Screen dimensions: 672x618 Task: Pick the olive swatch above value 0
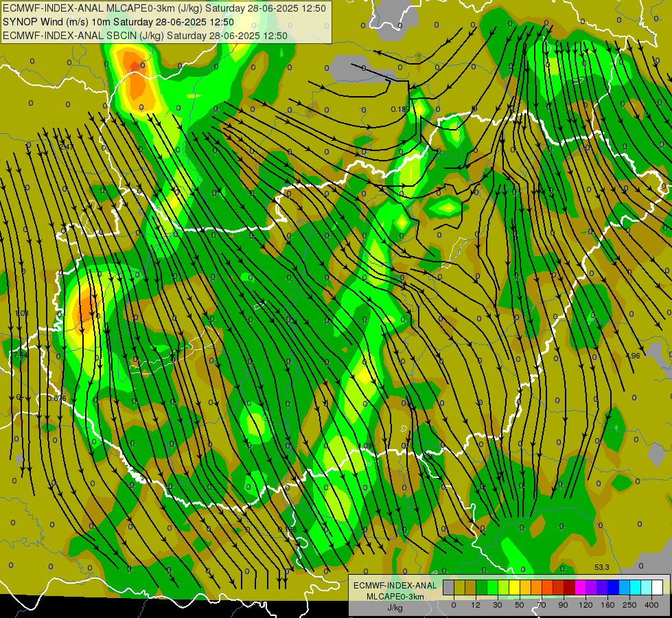pos(459,587)
